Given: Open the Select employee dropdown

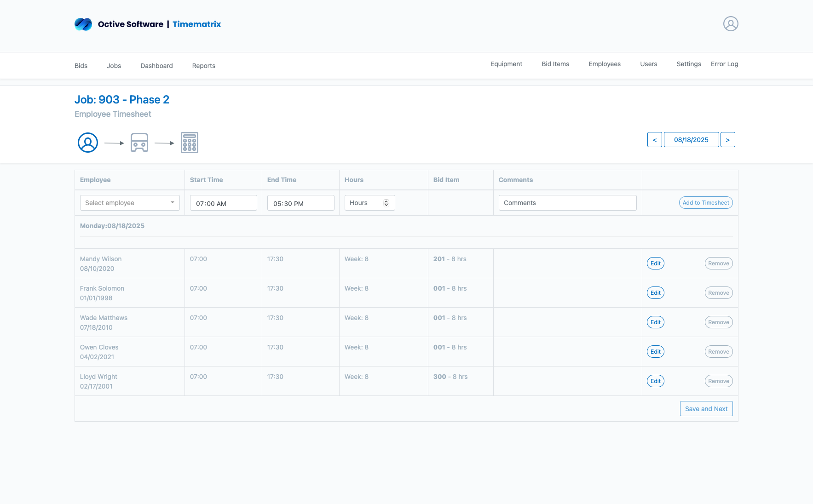Looking at the screenshot, I should [129, 203].
